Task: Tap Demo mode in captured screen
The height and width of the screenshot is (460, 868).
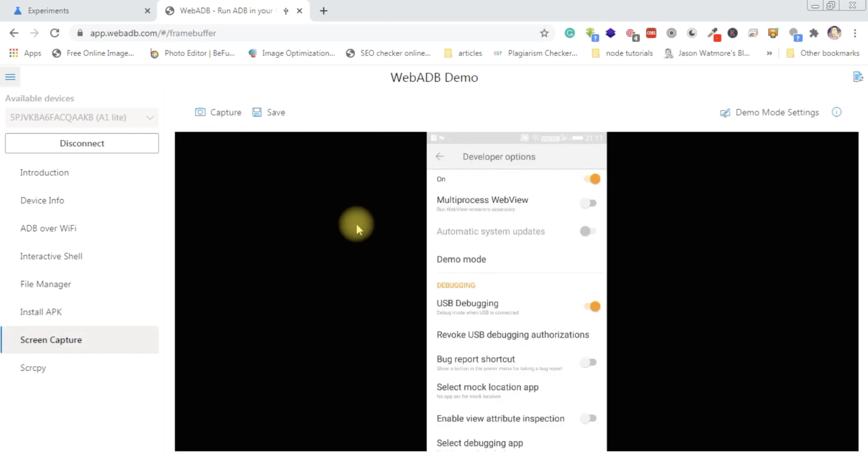Action: pos(461,260)
